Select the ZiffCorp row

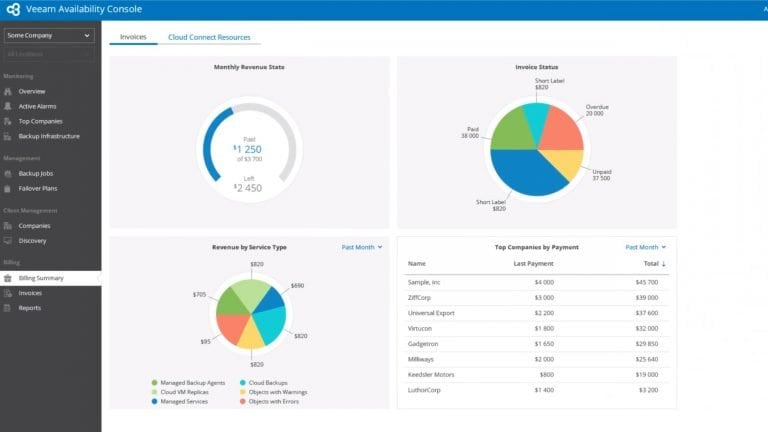tap(537, 298)
